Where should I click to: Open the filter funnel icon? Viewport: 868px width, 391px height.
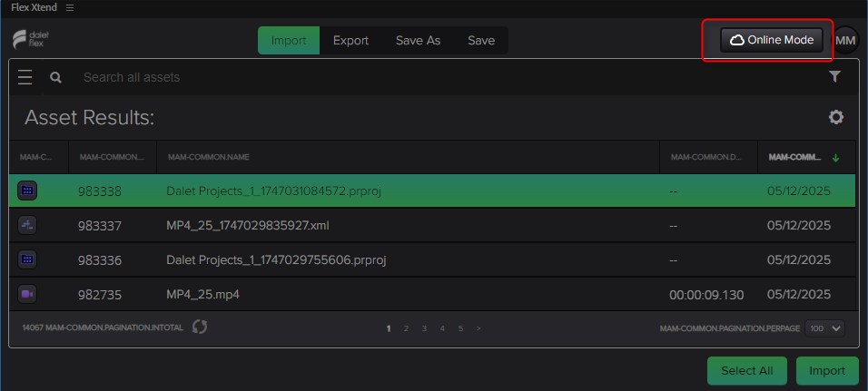coord(835,77)
